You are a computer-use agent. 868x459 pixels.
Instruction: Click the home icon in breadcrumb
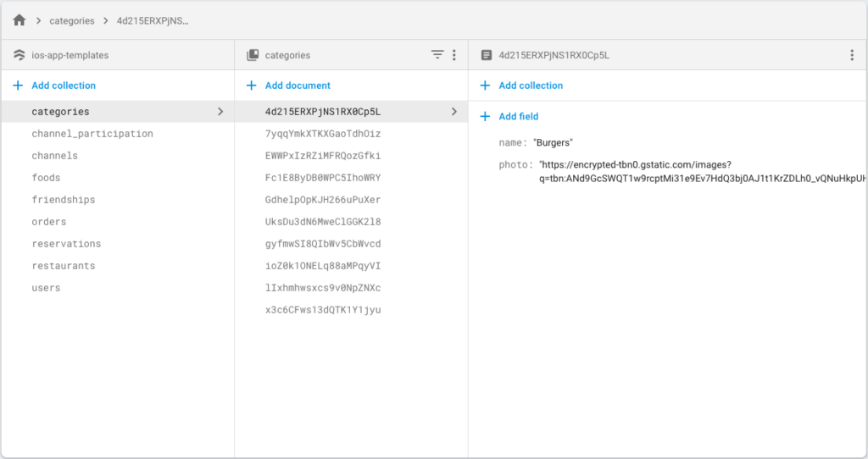pos(19,20)
